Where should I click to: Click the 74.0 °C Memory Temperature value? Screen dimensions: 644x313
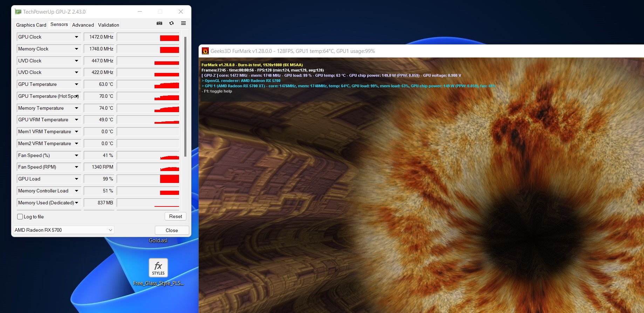[100, 108]
